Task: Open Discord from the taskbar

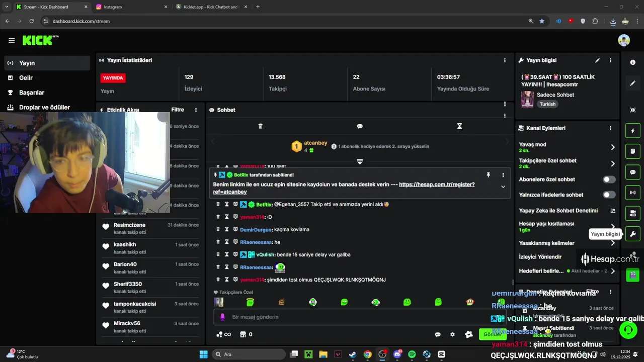Action: point(397,354)
